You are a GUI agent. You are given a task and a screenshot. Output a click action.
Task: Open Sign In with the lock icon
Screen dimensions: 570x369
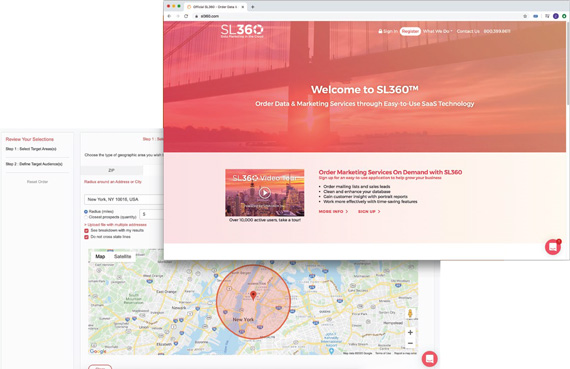tap(388, 31)
